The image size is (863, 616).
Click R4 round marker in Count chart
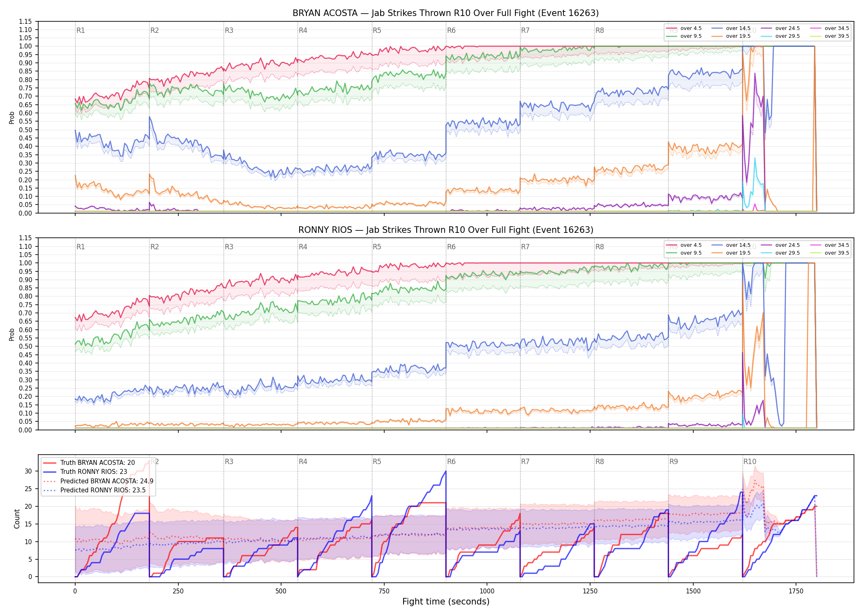303,462
